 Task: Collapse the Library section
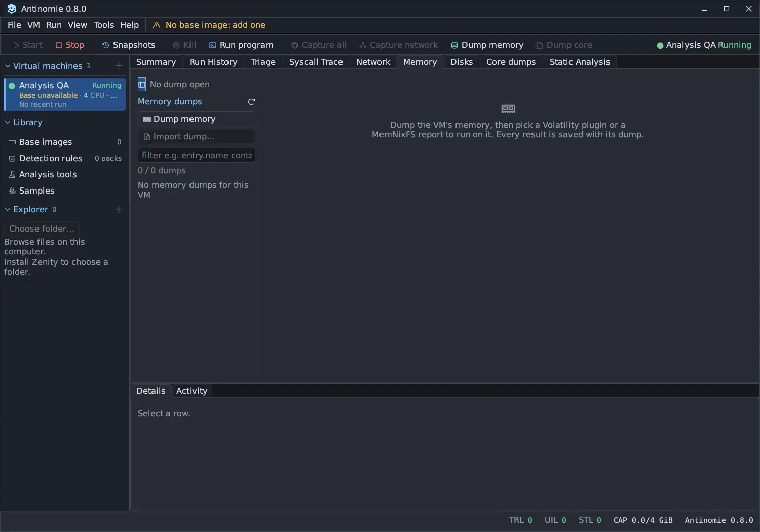[8, 122]
